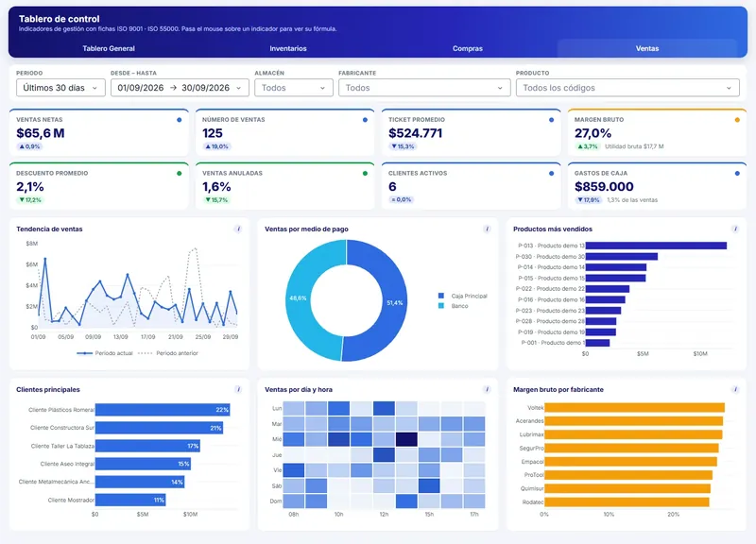The width and height of the screenshot is (756, 544).
Task: Click the 27,0% Margen Bruto value
Action: pyautogui.click(x=593, y=133)
